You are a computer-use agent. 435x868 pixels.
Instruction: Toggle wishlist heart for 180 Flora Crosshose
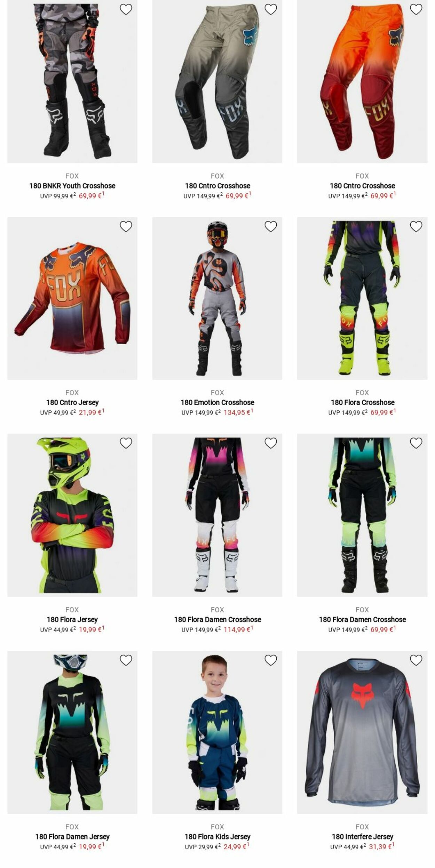pos(416,226)
